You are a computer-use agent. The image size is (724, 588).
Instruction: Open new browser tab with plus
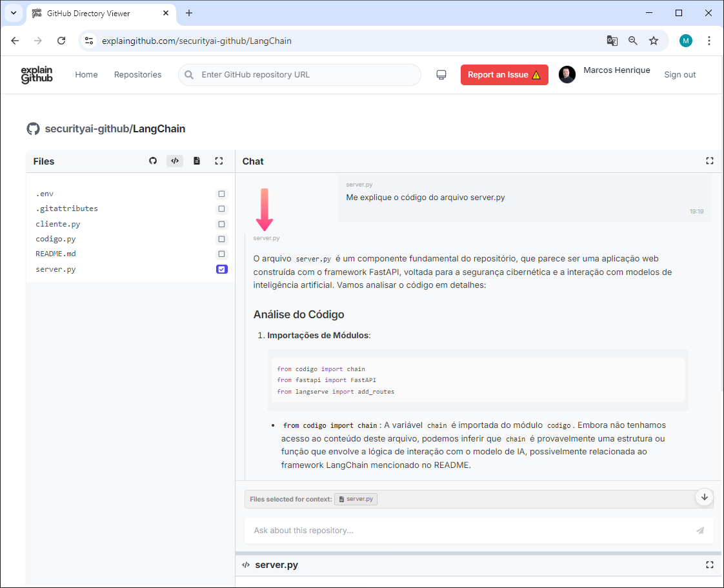click(189, 13)
